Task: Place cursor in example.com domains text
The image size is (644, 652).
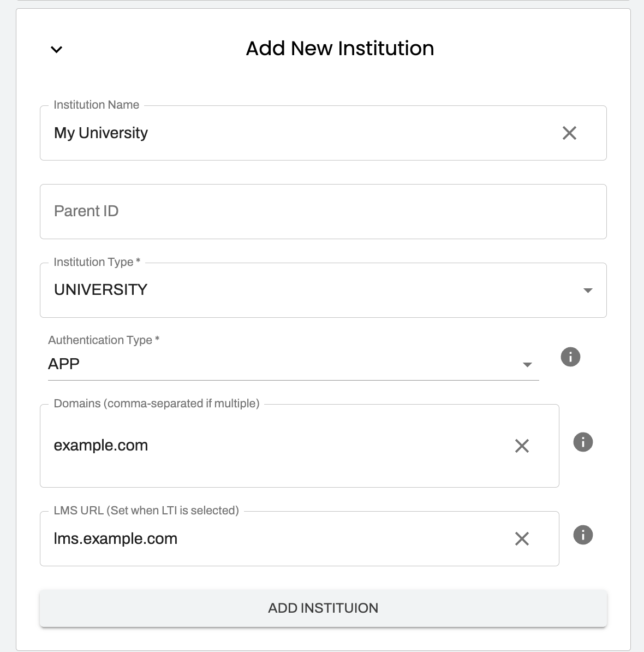Action: [x=101, y=446]
